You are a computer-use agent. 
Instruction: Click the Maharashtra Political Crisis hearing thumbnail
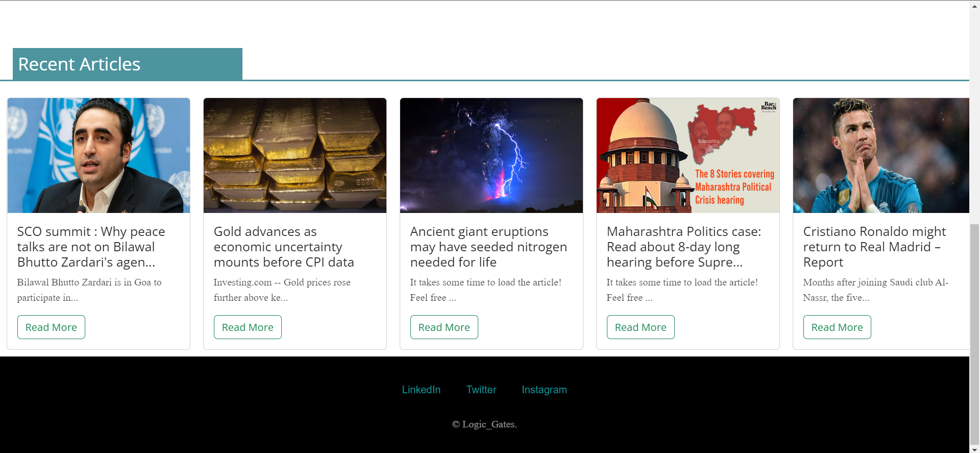688,155
